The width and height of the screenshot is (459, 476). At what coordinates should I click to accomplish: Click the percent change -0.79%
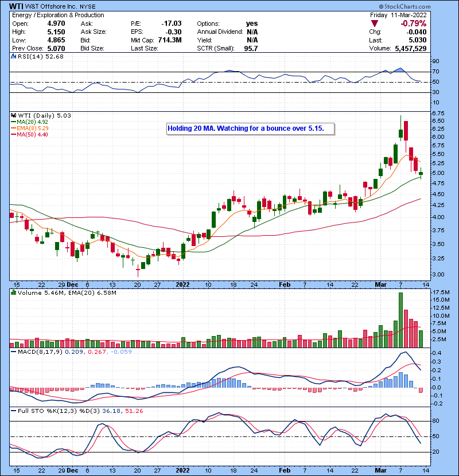click(414, 24)
